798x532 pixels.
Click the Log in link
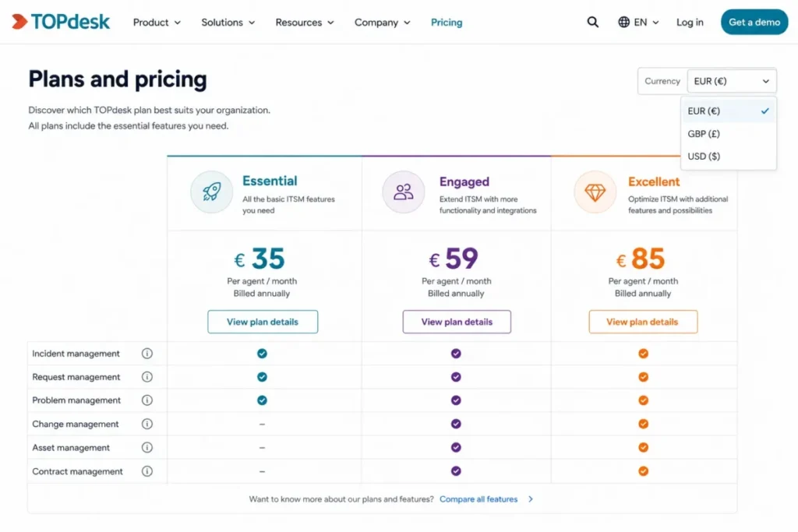coord(690,22)
